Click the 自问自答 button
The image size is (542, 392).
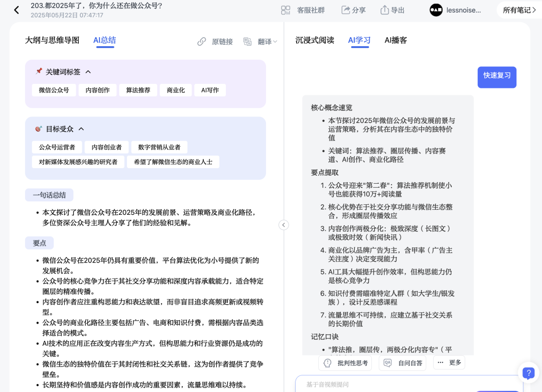tap(402, 363)
